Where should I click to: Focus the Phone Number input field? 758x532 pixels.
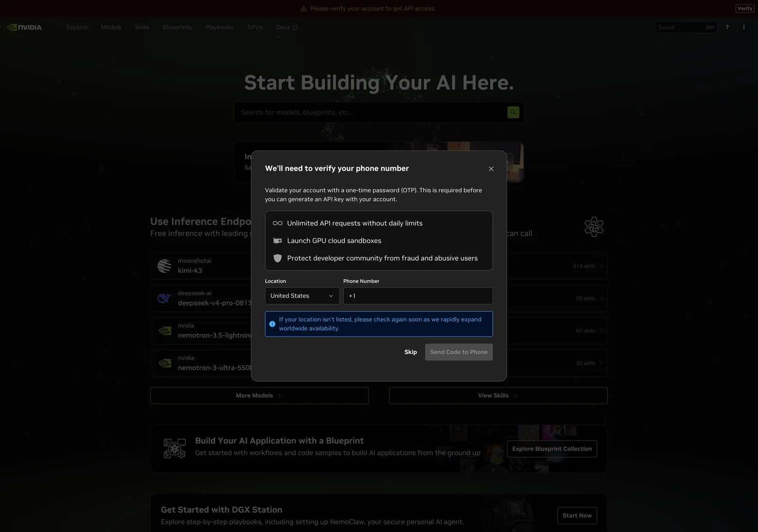pos(418,296)
